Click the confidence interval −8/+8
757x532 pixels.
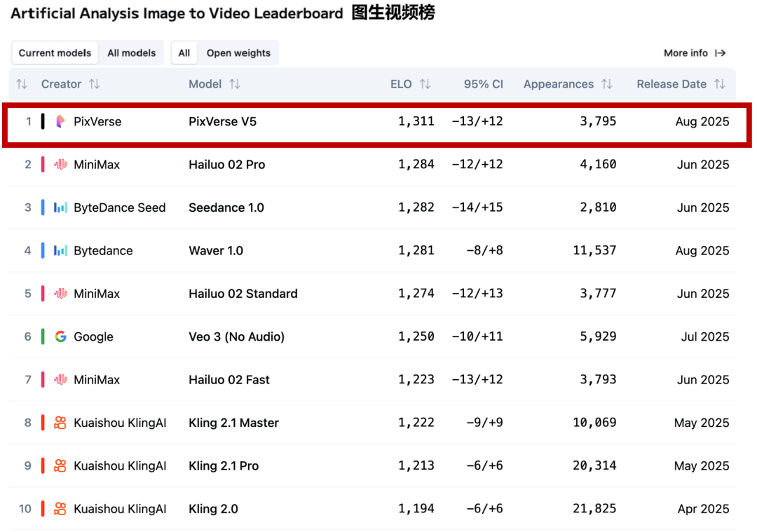pyautogui.click(x=485, y=250)
